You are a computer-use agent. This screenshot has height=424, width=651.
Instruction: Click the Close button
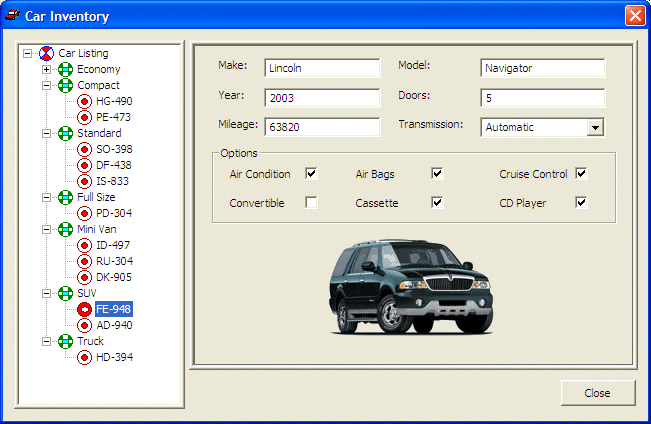point(598,393)
